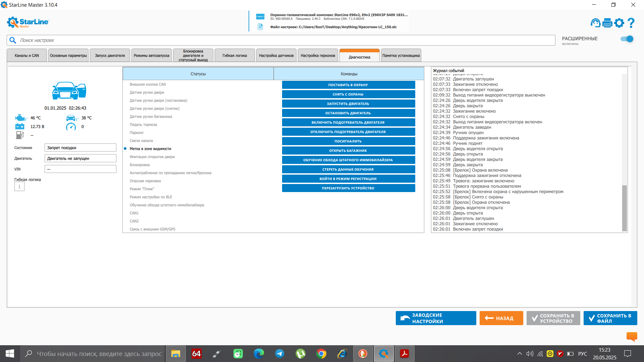Click the fuel pump icon
The image size is (644, 362).
pos(19,135)
